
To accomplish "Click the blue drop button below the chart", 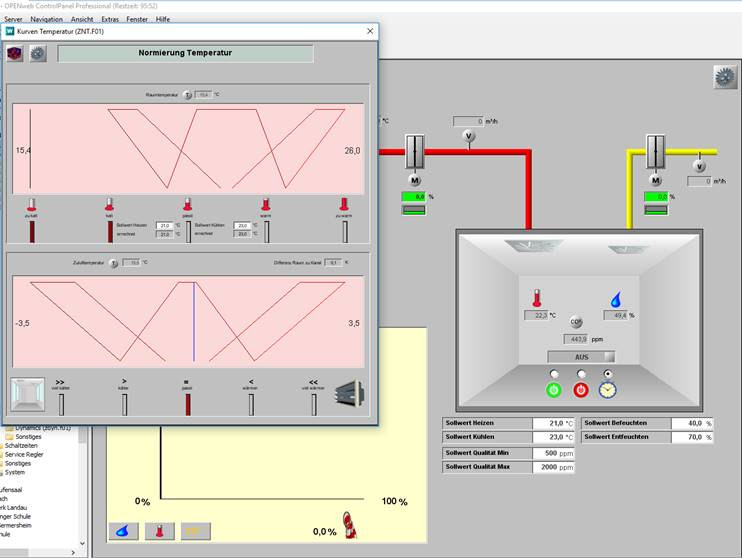I will click(123, 531).
